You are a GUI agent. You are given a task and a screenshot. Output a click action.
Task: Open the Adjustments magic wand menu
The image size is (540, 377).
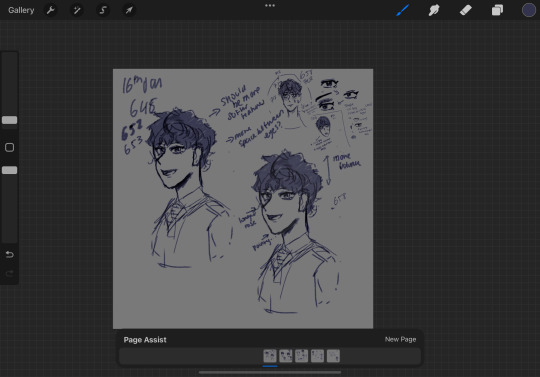76,10
